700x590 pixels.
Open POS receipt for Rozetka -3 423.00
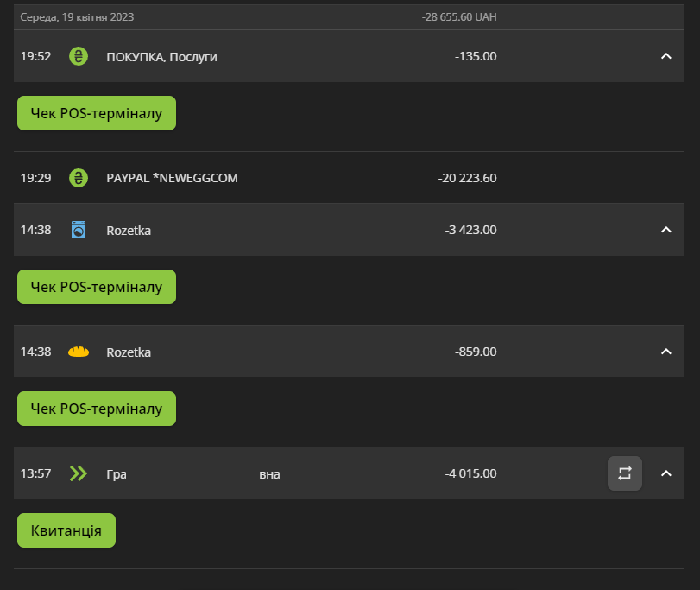pyautogui.click(x=97, y=287)
